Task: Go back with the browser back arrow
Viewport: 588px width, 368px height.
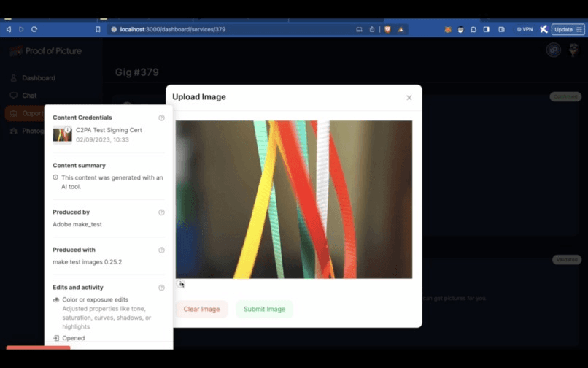Action: point(9,29)
